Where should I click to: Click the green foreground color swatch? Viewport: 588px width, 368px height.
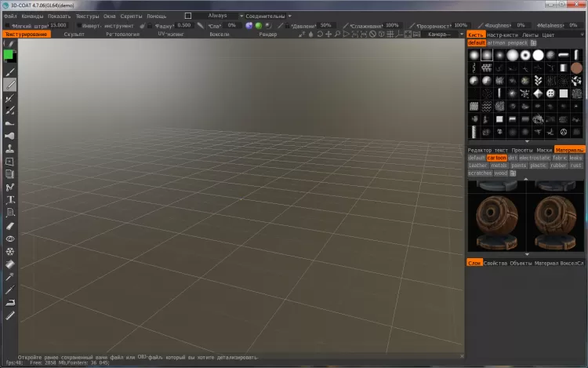[8, 55]
